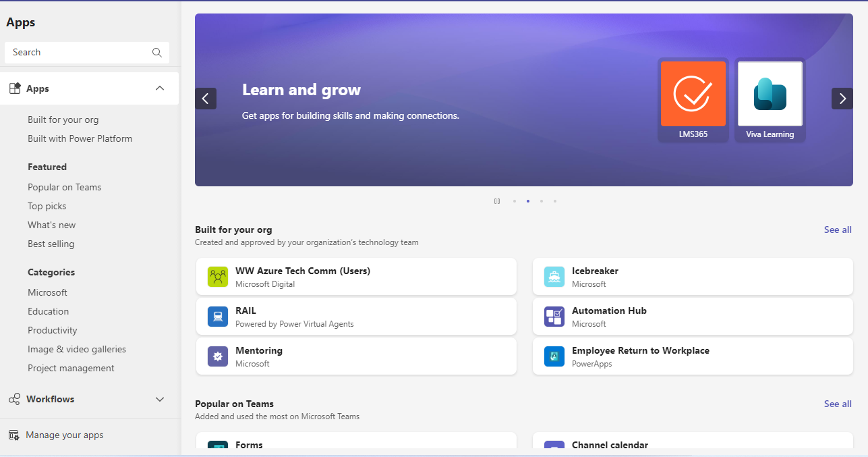
Task: Open the Viva Learning app tile
Action: 770,100
